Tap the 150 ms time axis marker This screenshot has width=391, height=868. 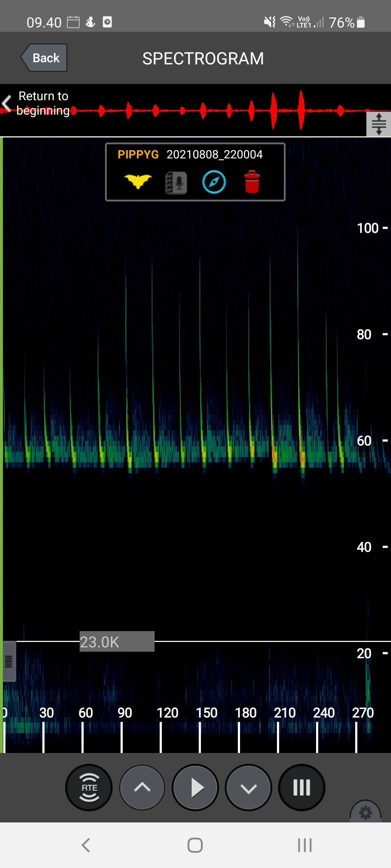[x=206, y=713]
